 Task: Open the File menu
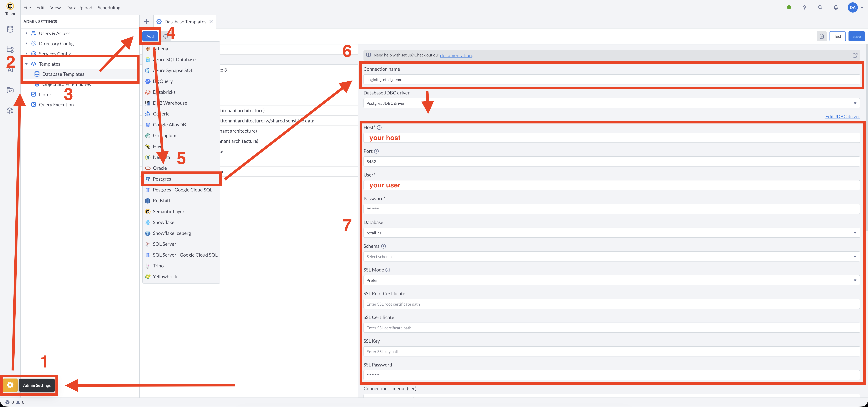(27, 7)
